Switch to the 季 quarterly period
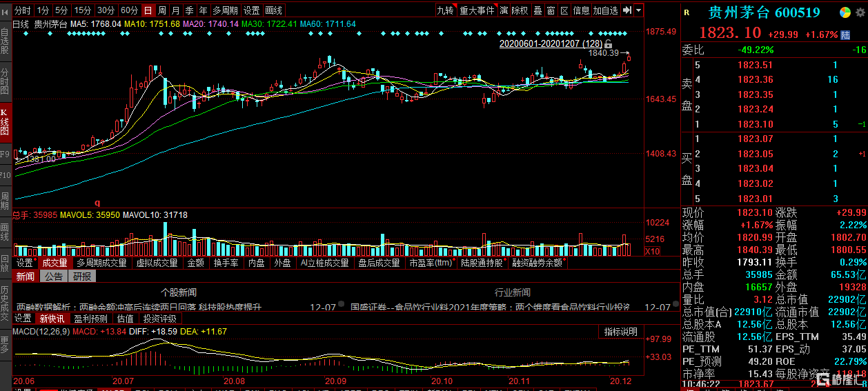Image resolution: width=868 pixels, height=391 pixels. pos(189,10)
